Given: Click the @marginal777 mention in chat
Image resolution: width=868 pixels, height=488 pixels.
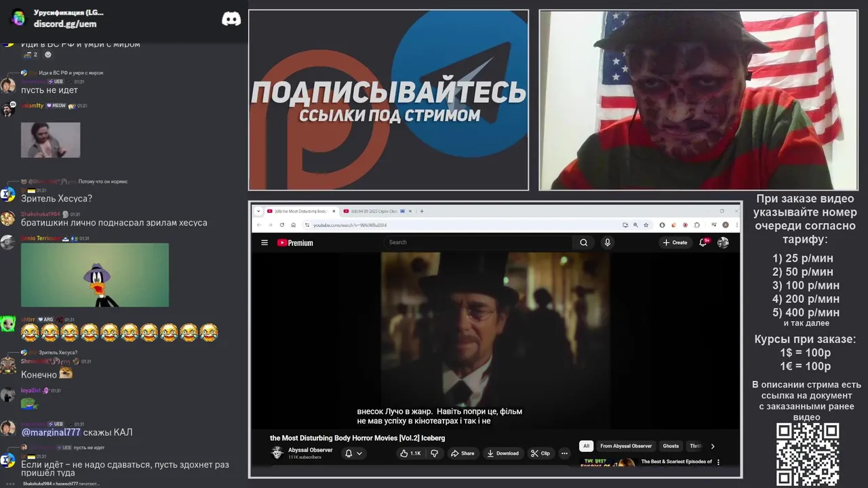Looking at the screenshot, I should (51, 432).
